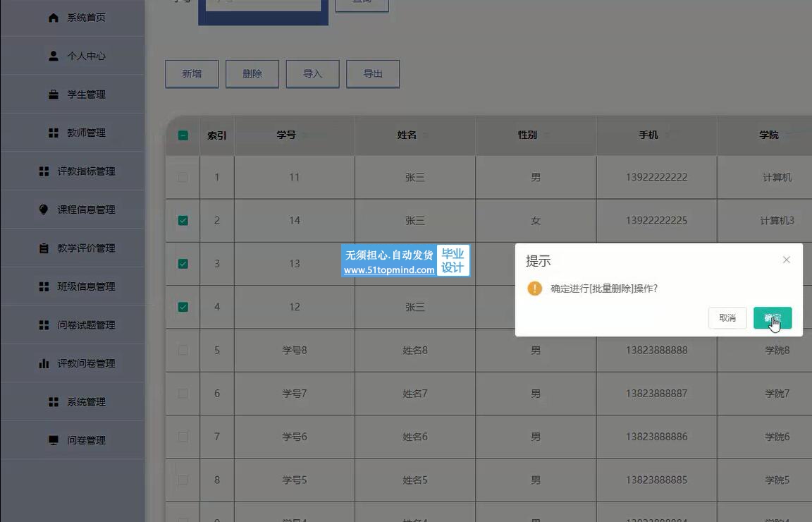Close the 提示 dialog with the X
This screenshot has width=812, height=522.
[x=786, y=260]
